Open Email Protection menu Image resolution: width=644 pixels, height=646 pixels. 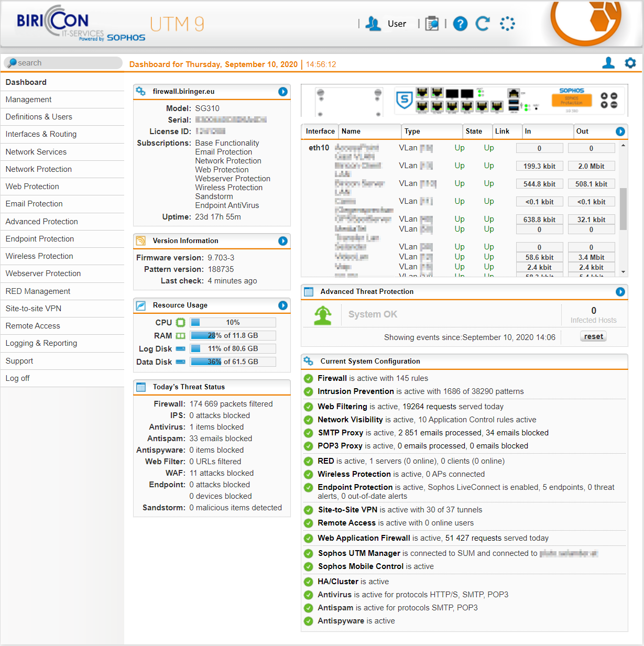(x=62, y=204)
